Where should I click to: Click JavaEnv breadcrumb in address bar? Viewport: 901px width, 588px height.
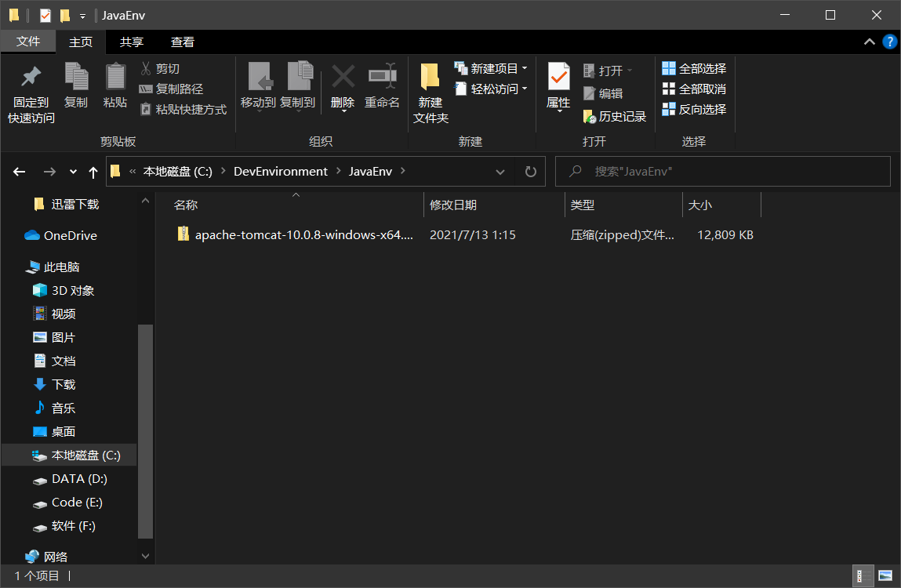click(x=370, y=171)
